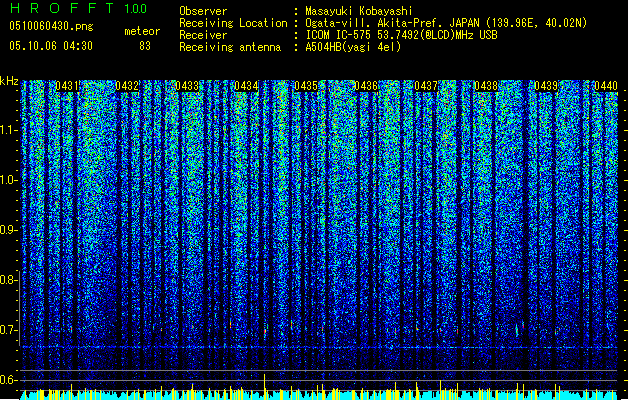629x400 pixels.
Task: Select the filename 0510060430.png
Action: click(51, 26)
